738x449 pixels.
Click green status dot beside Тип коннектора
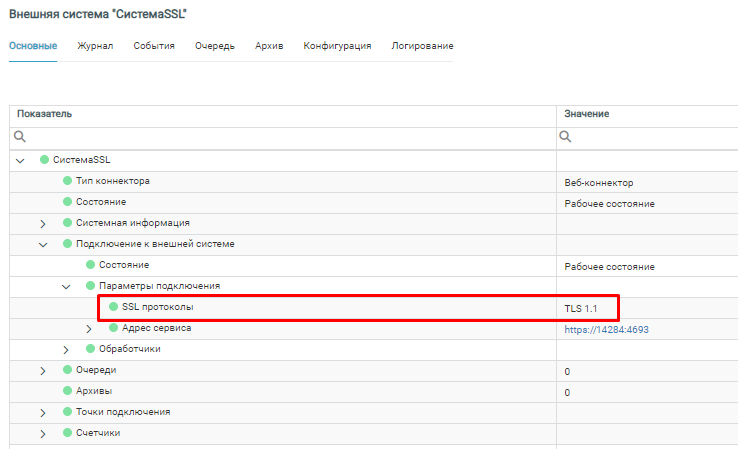click(68, 181)
